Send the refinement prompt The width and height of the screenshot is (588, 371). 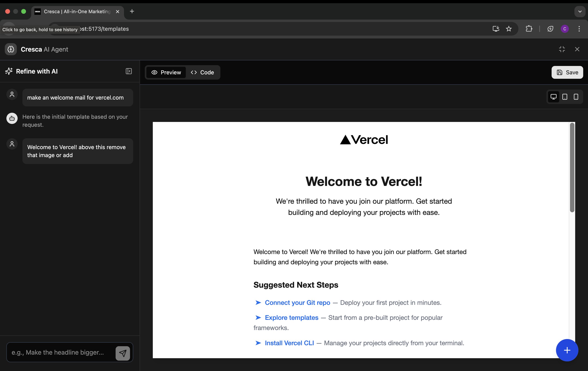[123, 353]
